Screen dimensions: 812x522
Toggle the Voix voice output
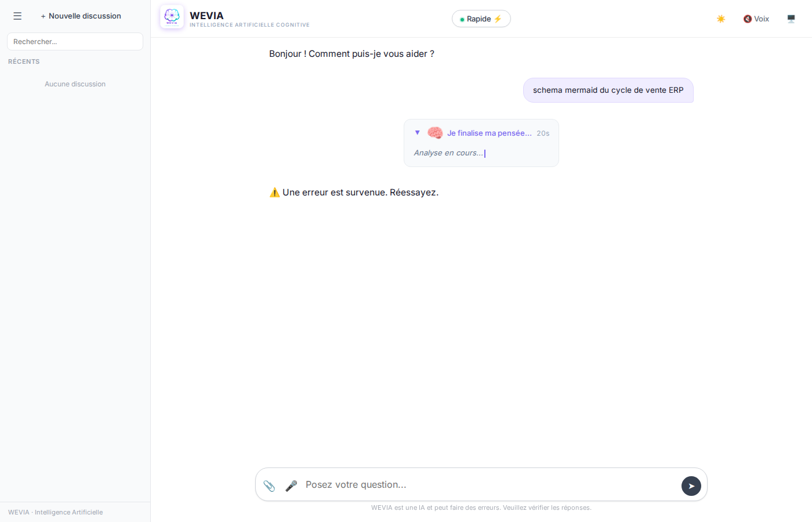point(756,19)
